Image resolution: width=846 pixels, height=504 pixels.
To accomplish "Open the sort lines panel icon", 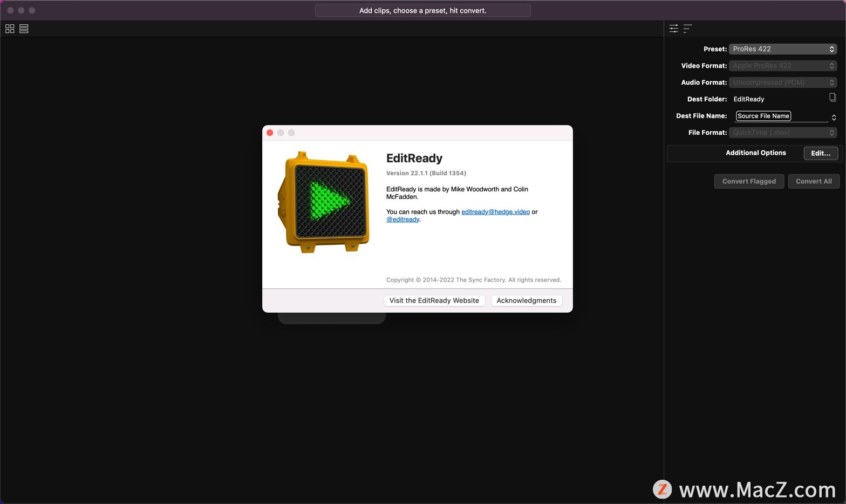I will tap(687, 29).
